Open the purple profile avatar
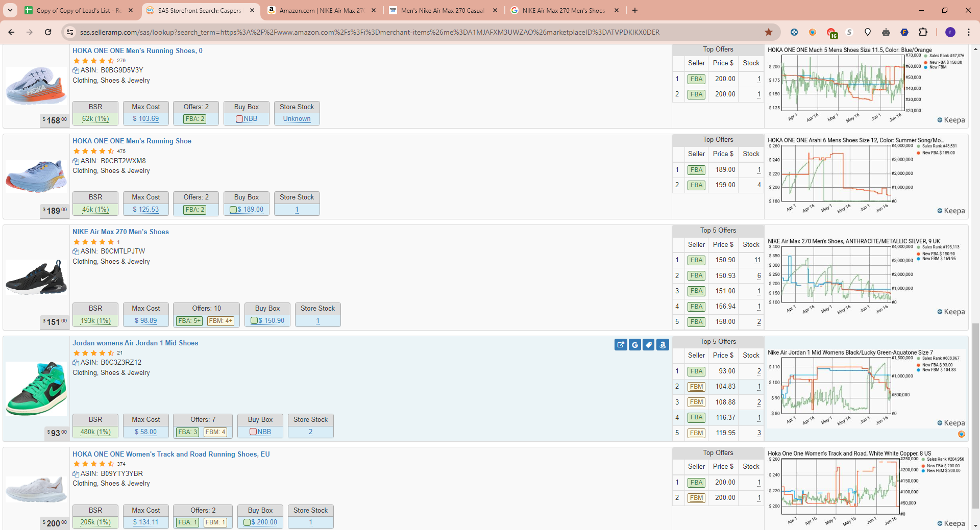980x530 pixels. coord(950,32)
